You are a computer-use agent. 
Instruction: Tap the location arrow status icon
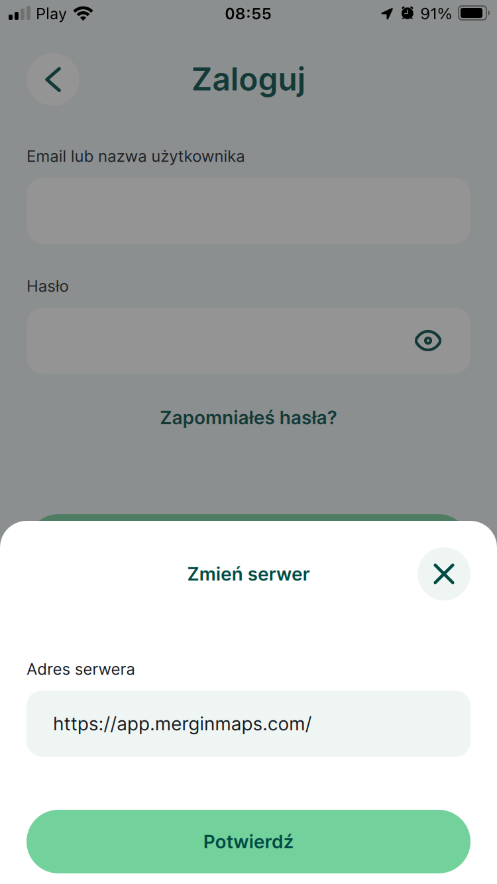[387, 14]
